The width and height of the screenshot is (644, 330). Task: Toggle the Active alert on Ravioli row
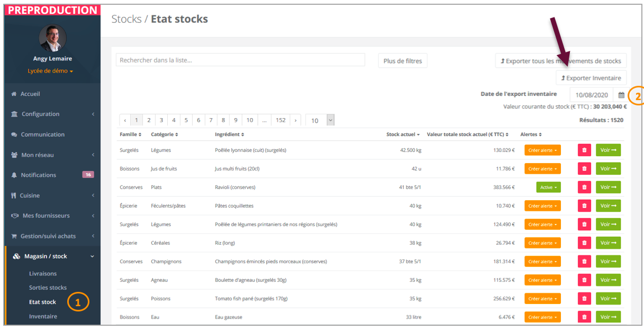pyautogui.click(x=548, y=188)
